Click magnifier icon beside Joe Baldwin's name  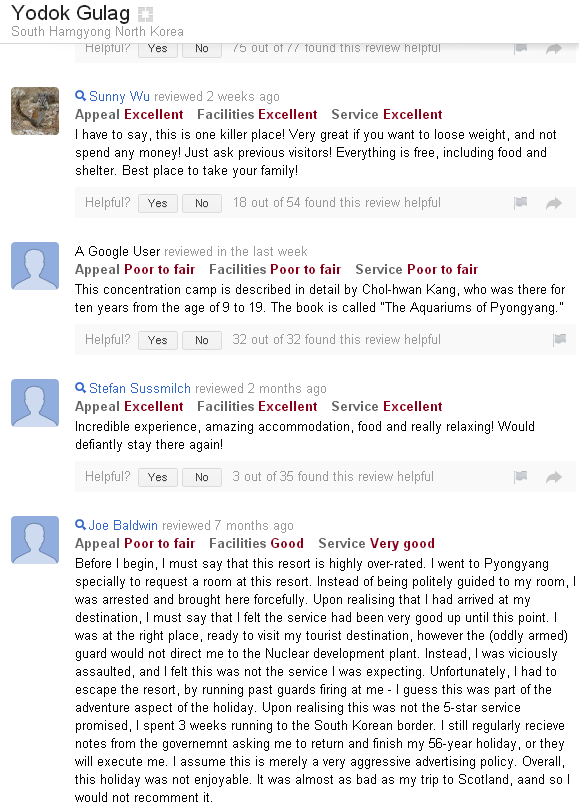click(81, 525)
